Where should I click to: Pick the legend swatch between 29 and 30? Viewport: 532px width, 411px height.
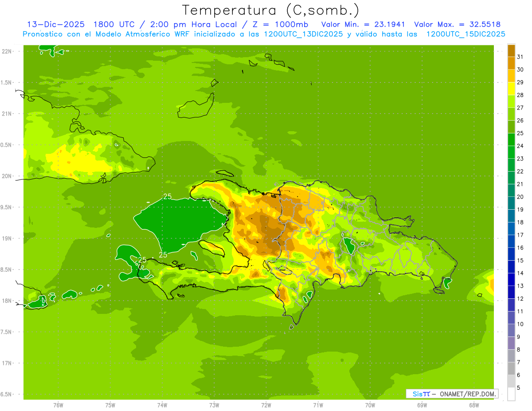tap(511, 76)
